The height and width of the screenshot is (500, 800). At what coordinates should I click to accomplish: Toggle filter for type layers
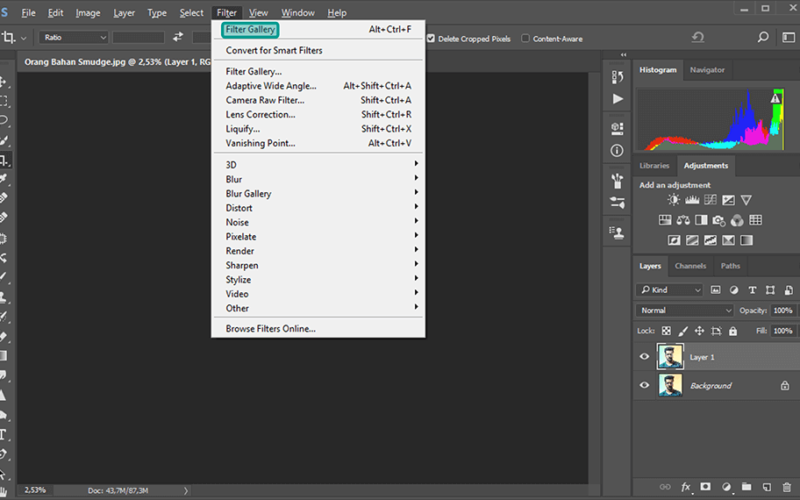click(752, 290)
